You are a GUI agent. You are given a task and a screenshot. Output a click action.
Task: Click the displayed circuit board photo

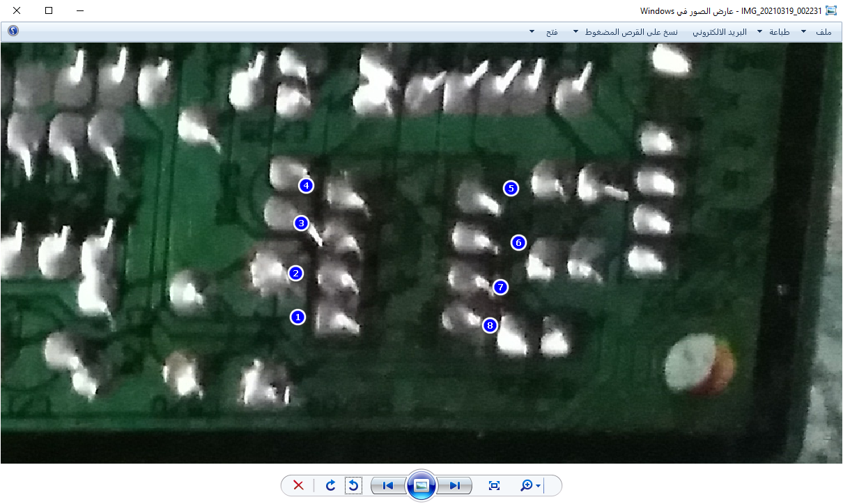coord(422,254)
